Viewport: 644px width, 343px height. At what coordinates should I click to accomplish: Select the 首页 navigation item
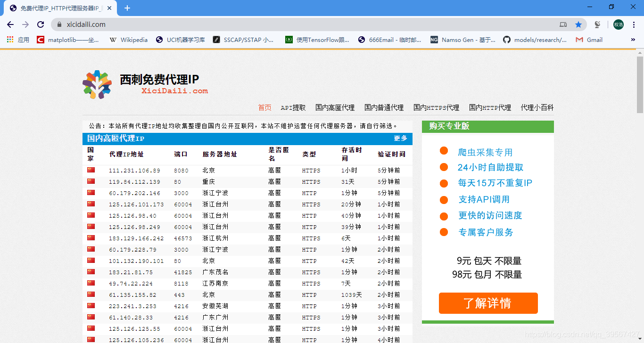265,107
